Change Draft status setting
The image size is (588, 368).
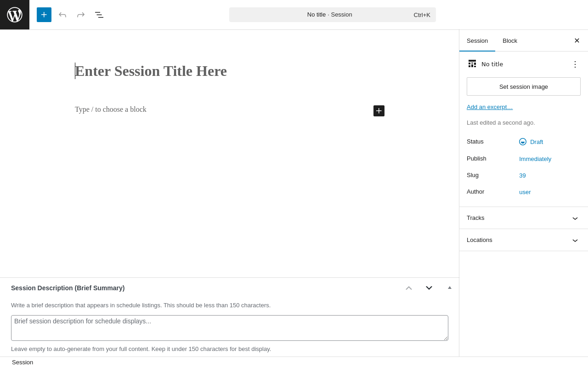click(x=531, y=142)
